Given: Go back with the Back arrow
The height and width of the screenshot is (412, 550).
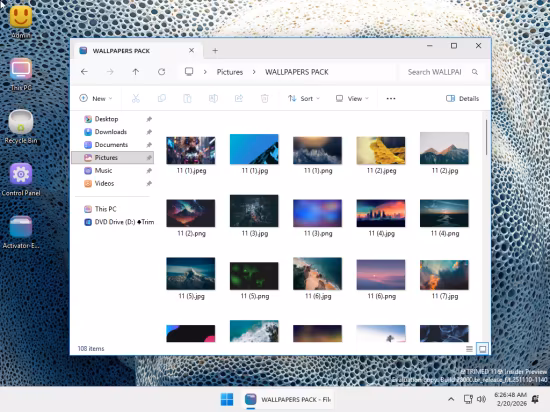Looking at the screenshot, I should 84,72.
